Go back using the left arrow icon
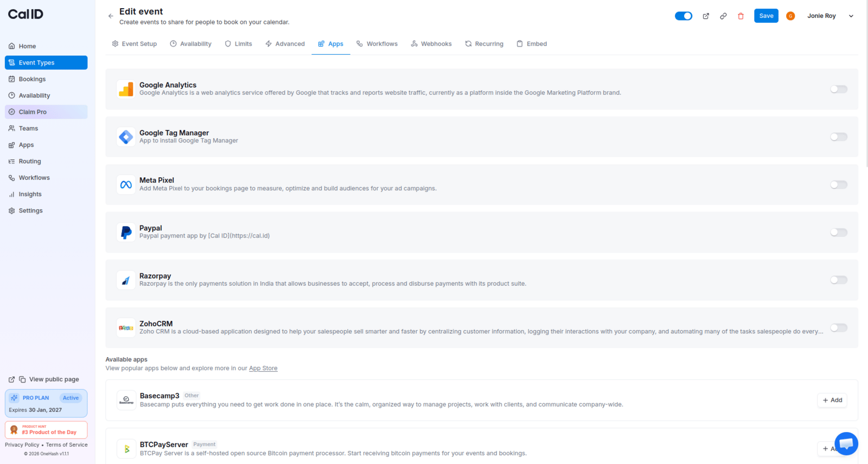 point(111,16)
